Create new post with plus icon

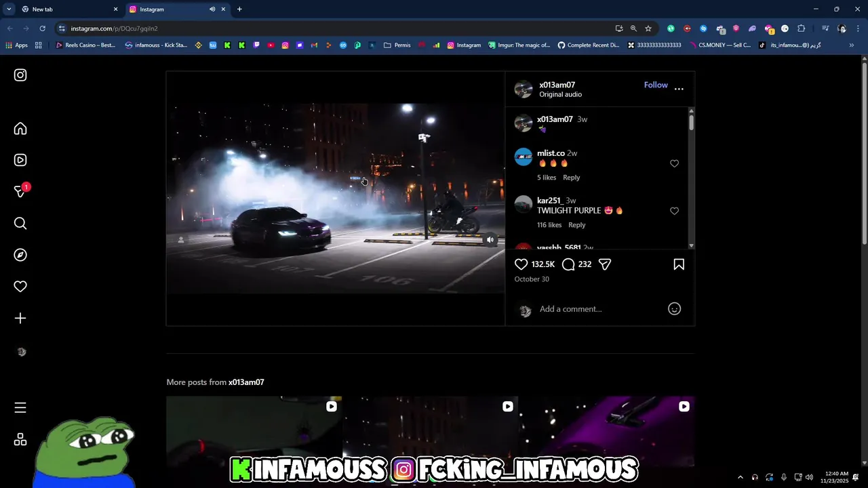tap(20, 319)
